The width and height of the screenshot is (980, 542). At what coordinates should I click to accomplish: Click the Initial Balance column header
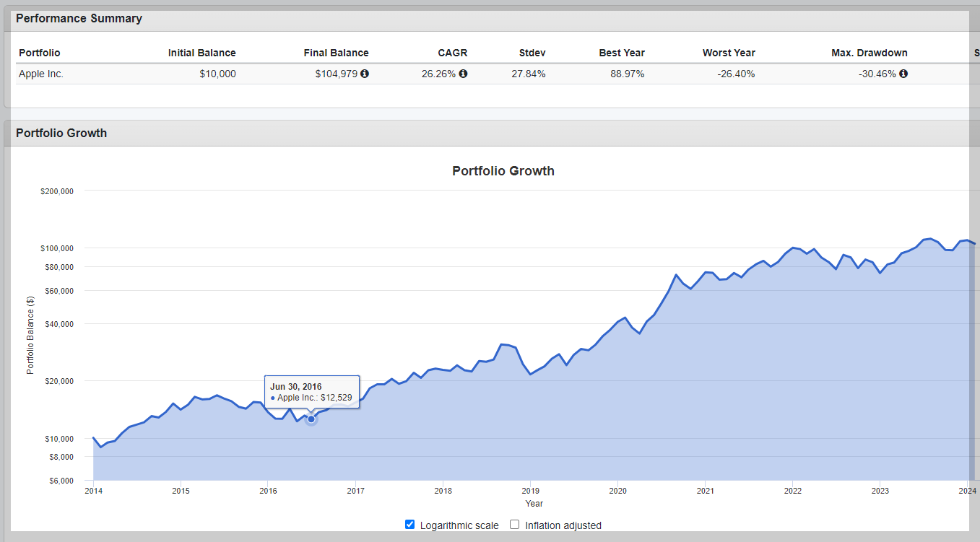coord(201,53)
